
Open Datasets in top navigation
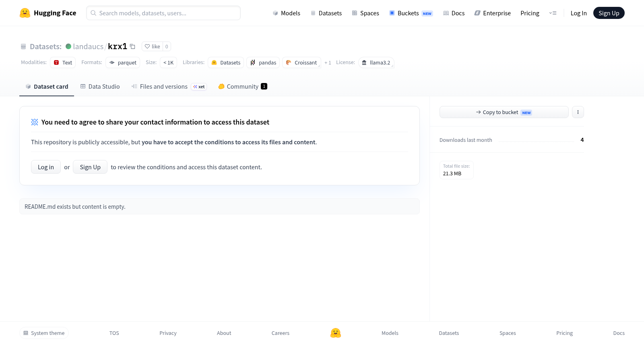(326, 13)
